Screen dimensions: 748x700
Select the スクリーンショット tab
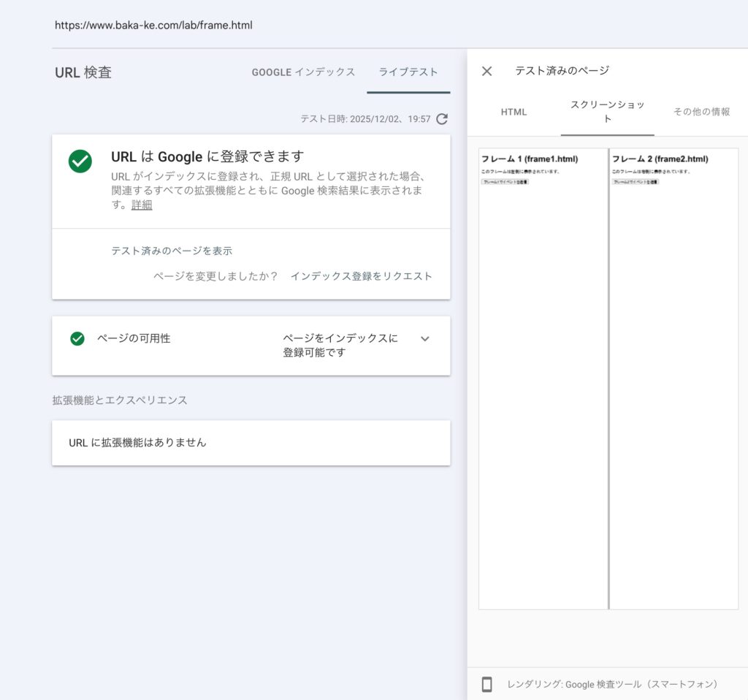(607, 112)
